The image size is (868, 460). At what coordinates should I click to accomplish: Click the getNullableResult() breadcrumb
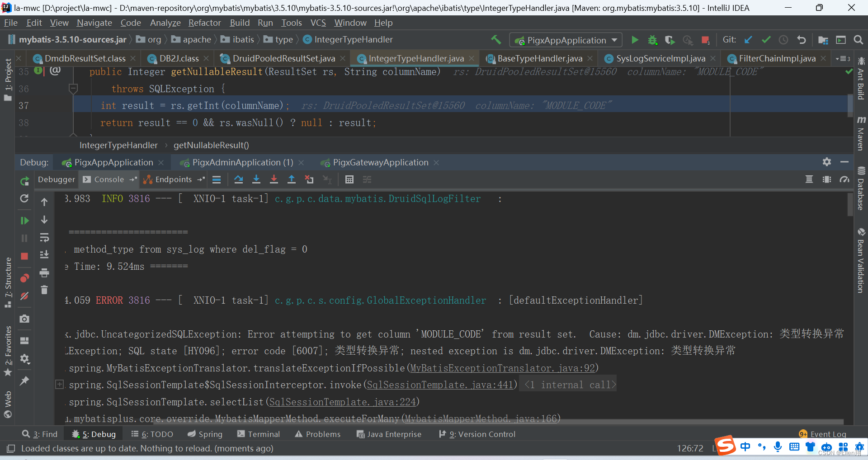point(211,146)
